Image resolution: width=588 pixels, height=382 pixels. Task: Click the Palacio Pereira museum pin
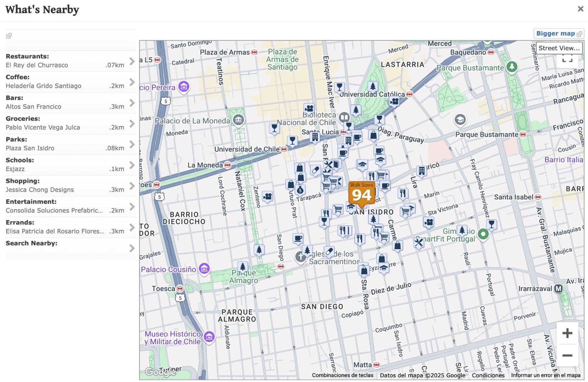[184, 87]
